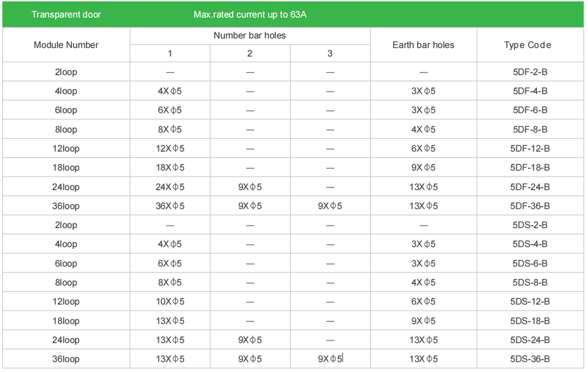Click the "Transparent door" header text
This screenshot has height=372, width=588.
click(66, 14)
